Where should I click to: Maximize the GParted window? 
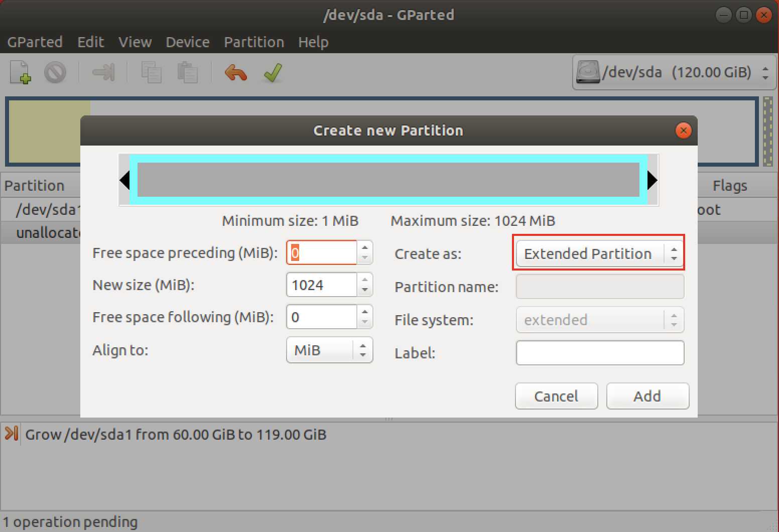[743, 15]
